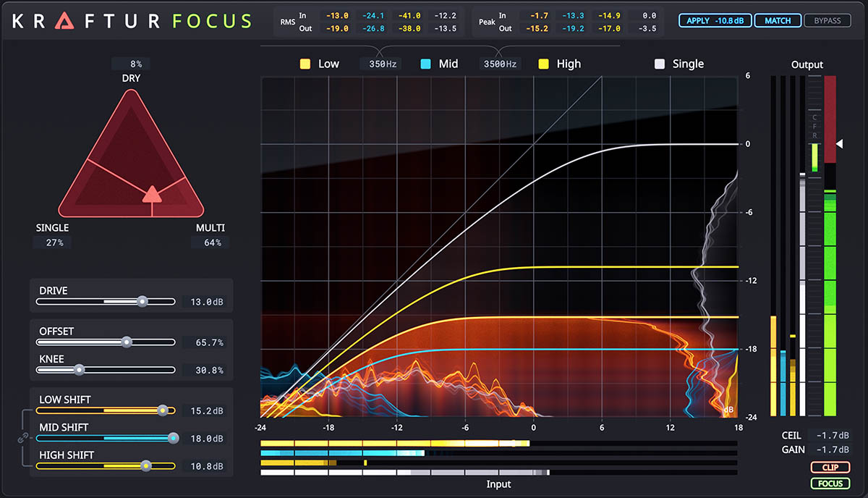Click the white ceiling arrow on Output meter
The image size is (868, 498).
[x=839, y=144]
